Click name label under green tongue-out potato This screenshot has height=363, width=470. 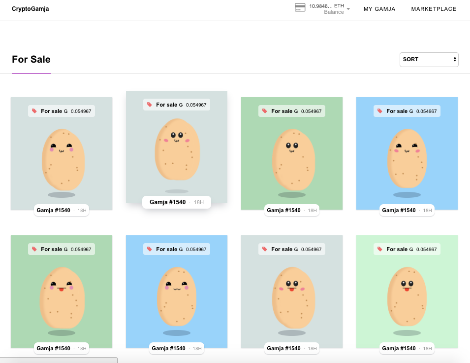tap(61, 348)
